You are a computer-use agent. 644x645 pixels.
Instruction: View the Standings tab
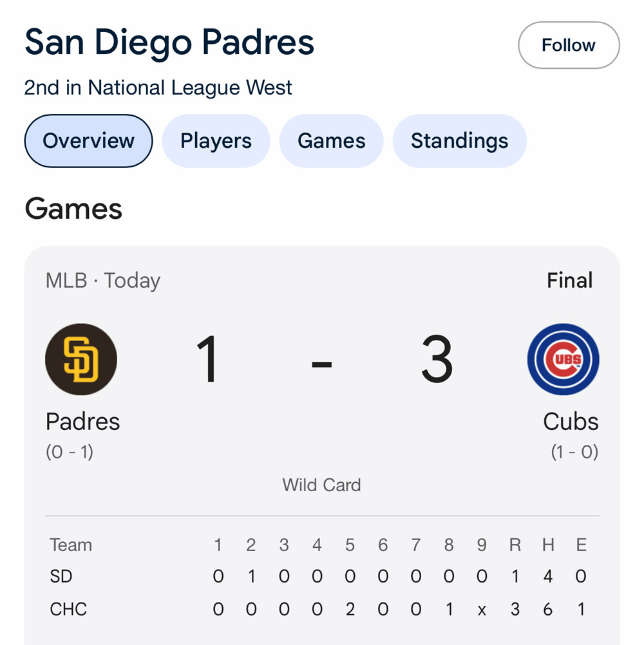click(x=459, y=141)
